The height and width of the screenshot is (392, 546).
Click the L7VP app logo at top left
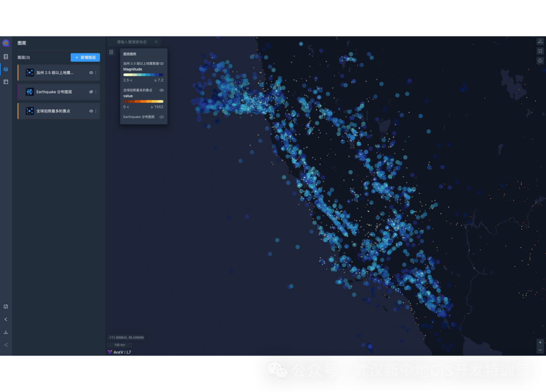[x=6, y=42]
